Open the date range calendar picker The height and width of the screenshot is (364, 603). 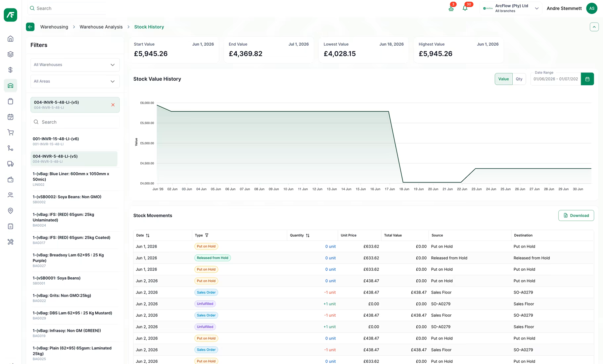pyautogui.click(x=587, y=79)
